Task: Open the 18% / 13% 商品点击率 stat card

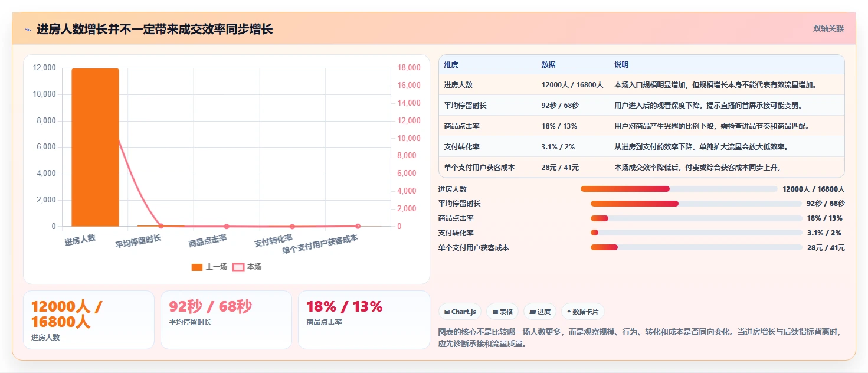Action: 364,320
